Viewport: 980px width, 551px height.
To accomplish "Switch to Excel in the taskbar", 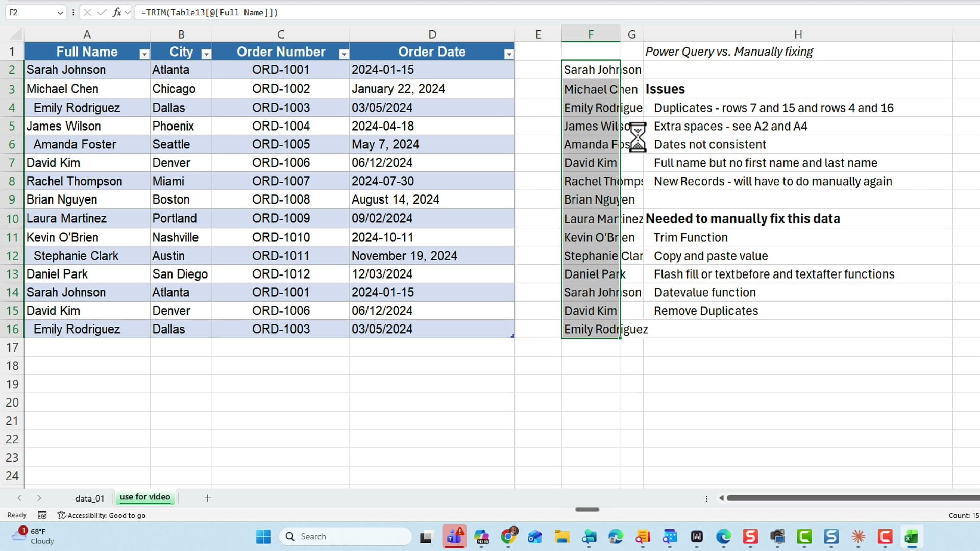I will click(912, 537).
